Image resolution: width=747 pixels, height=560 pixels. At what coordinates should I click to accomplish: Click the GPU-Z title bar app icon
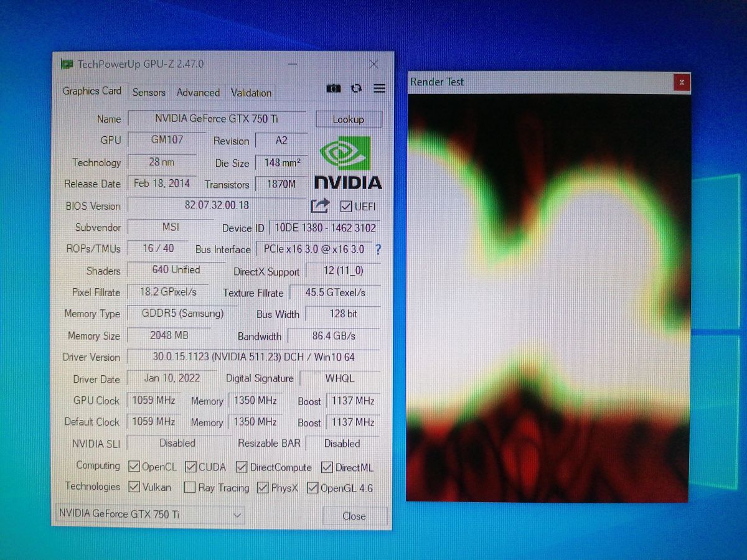pos(66,64)
